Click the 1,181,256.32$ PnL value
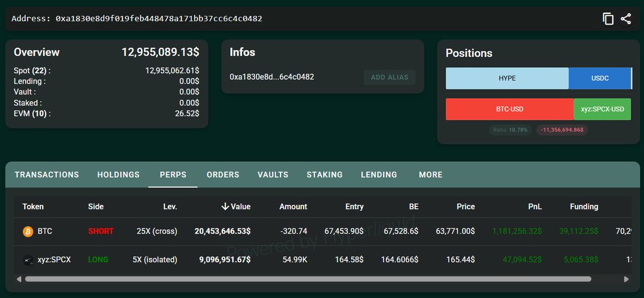The height and width of the screenshot is (298, 644). pos(517,232)
